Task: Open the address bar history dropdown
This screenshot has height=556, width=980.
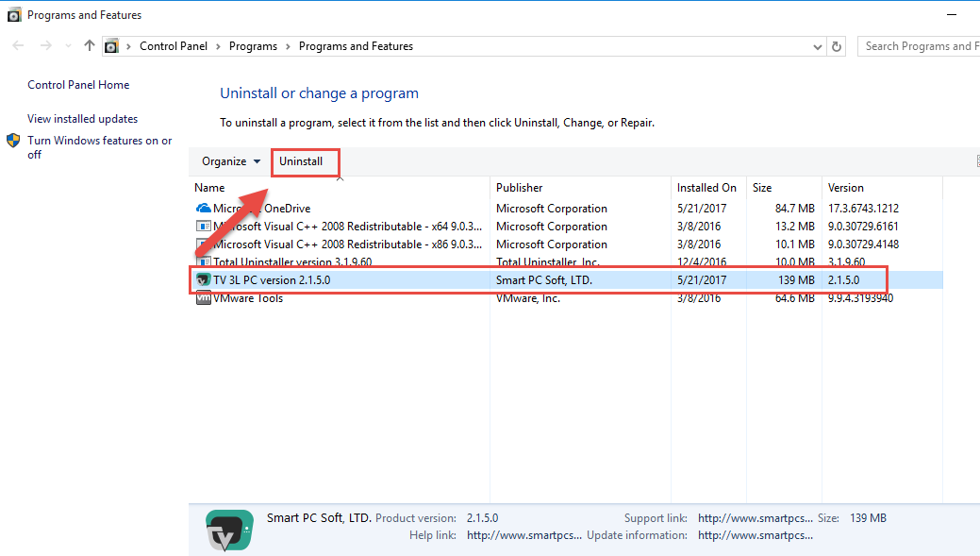Action: [x=817, y=47]
